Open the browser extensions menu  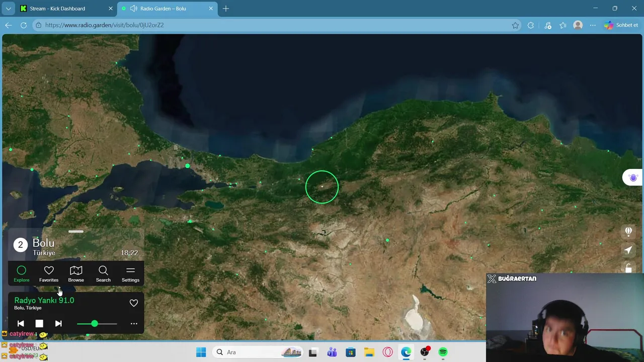(531, 25)
